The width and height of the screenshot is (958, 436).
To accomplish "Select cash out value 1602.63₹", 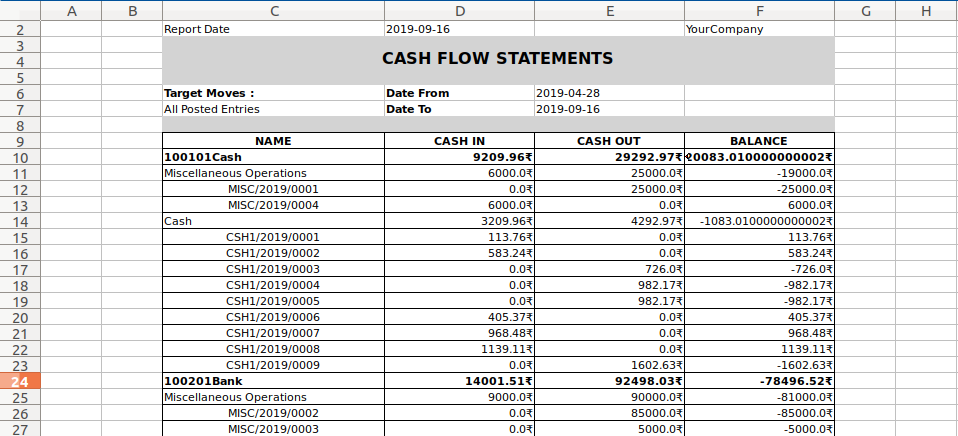I will pos(609,365).
